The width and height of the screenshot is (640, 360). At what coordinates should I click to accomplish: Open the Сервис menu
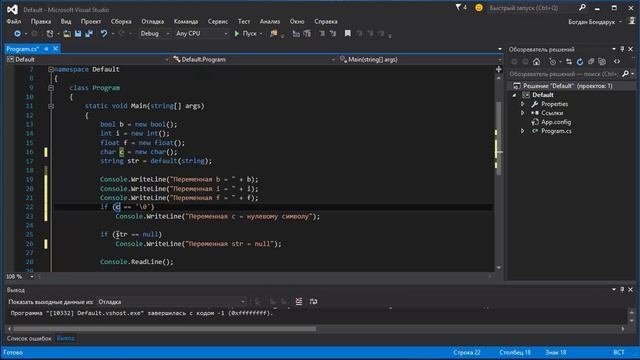[218, 21]
